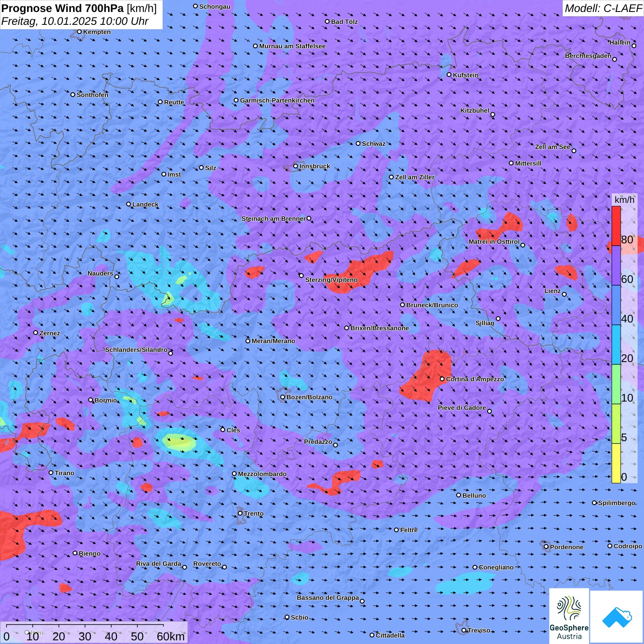Click the 'Sonthofen' label
This screenshot has height=644, width=644.
(x=92, y=95)
